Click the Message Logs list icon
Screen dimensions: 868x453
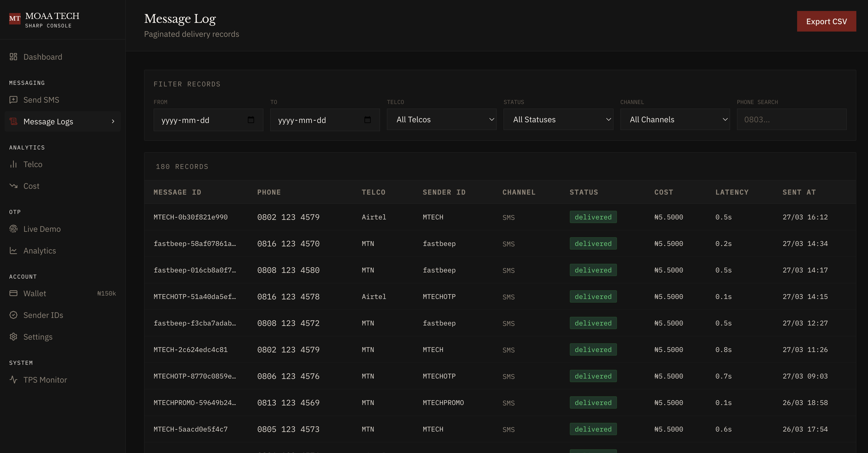click(x=13, y=121)
